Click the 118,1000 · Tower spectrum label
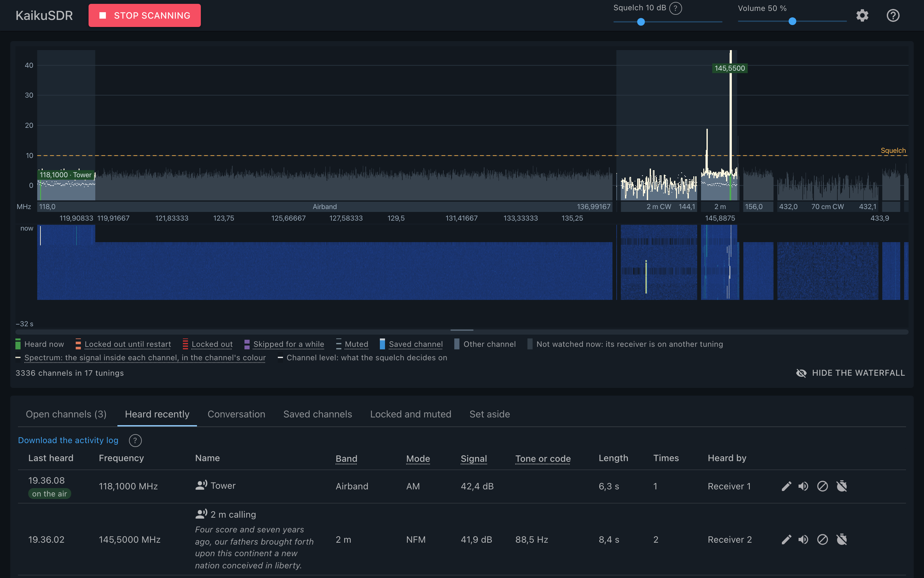 (66, 175)
